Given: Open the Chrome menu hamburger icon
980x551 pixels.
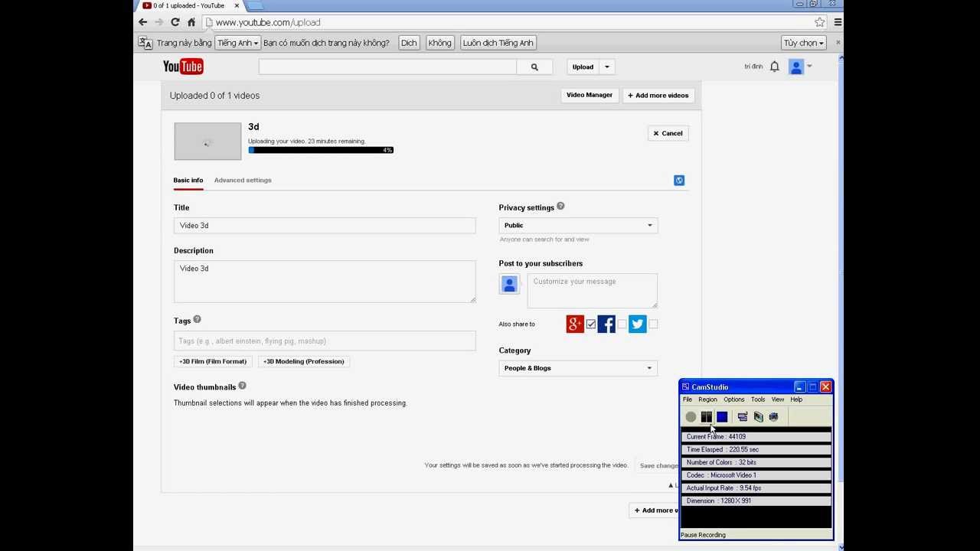Looking at the screenshot, I should click(x=838, y=22).
